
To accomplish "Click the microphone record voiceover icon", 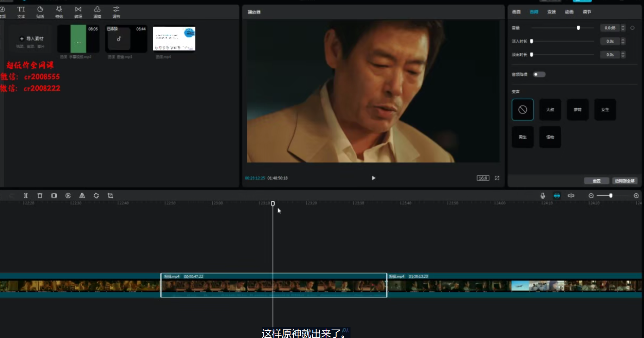I will tap(543, 196).
